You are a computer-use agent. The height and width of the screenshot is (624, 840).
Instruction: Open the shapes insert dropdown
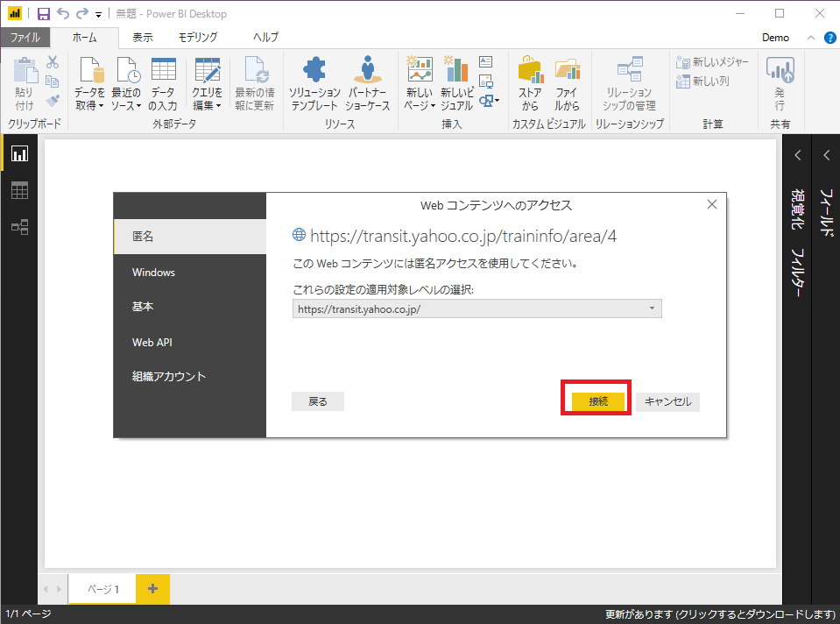[489, 100]
